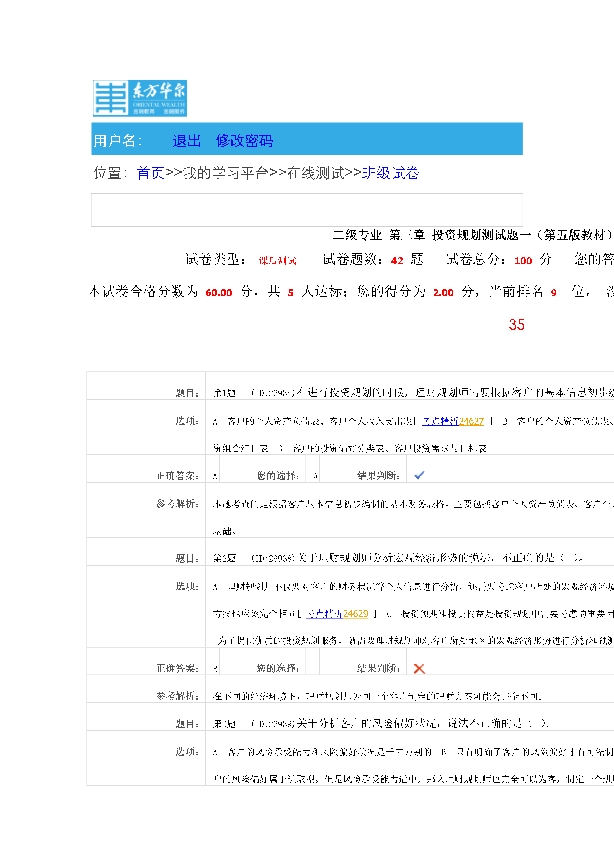Click 我的学习平台 in the breadcrumb
The height and width of the screenshot is (868, 614).
[226, 173]
